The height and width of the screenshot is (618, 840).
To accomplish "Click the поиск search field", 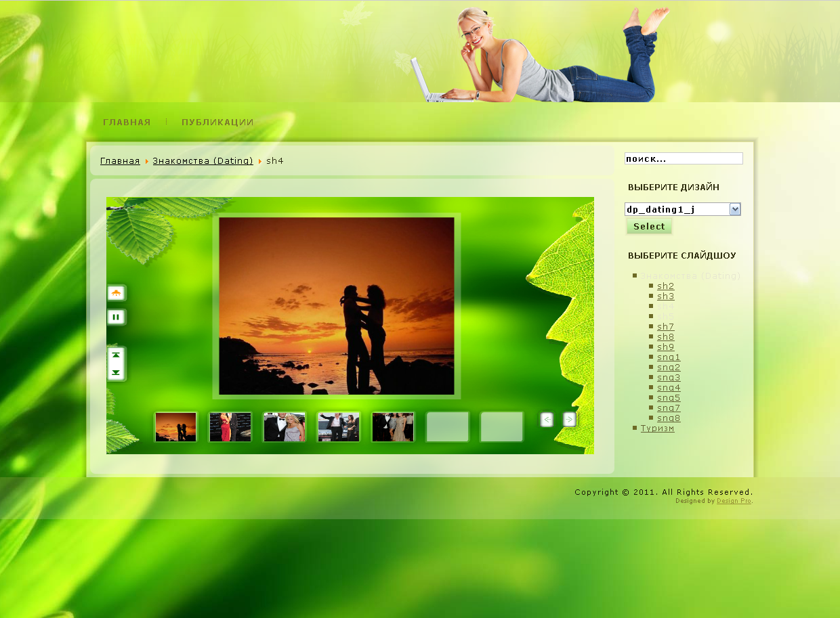I will pyautogui.click(x=683, y=158).
